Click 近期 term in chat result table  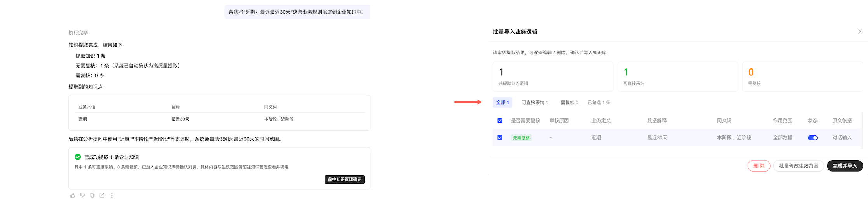click(x=83, y=119)
